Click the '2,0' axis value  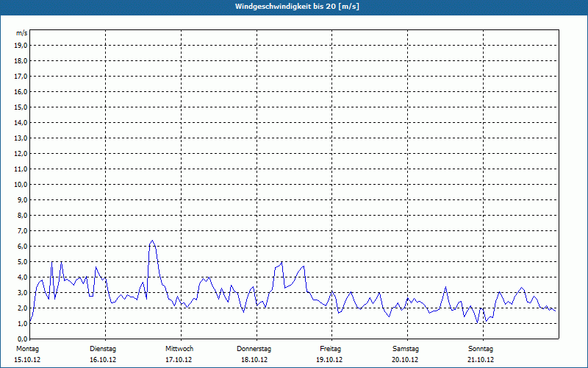coord(22,308)
